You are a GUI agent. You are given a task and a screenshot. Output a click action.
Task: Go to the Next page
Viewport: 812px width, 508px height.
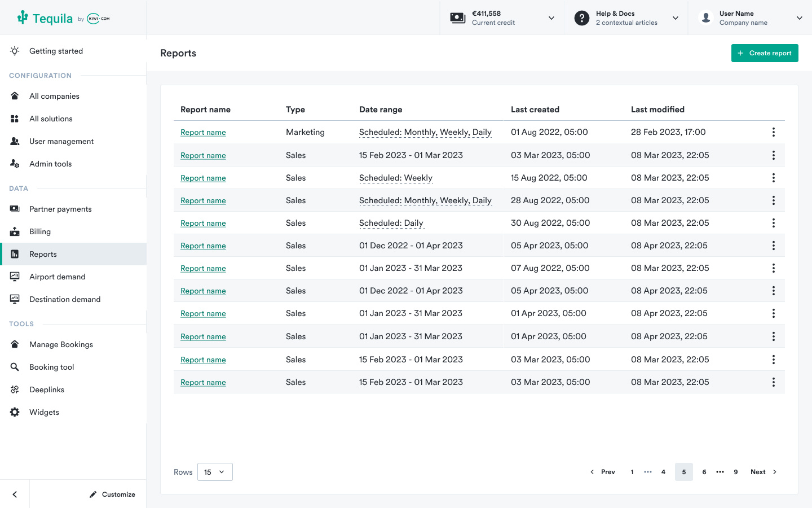[x=763, y=472]
